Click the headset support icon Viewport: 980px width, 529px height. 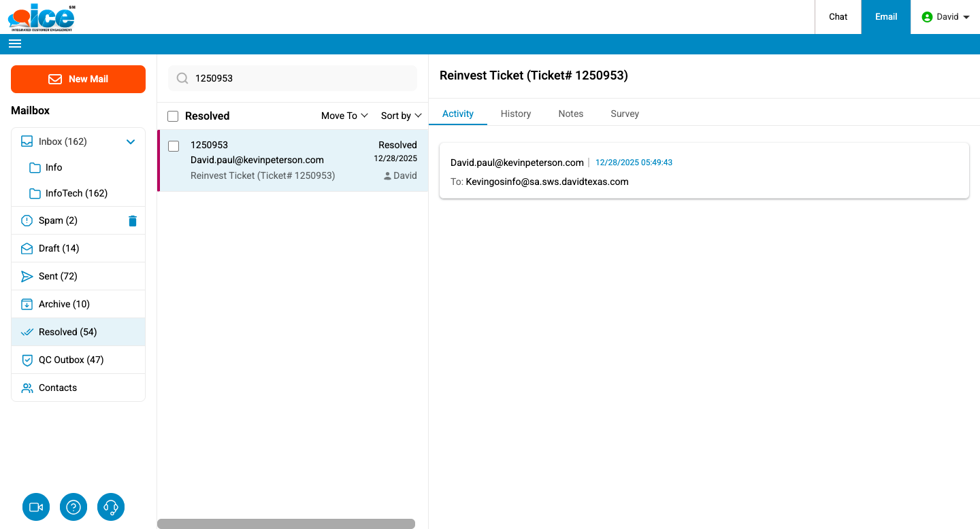[111, 507]
